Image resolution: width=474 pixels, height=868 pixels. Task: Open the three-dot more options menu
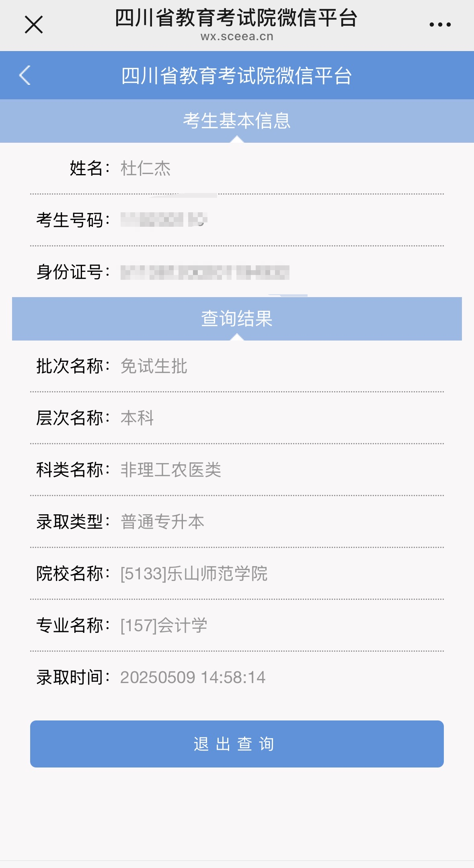pyautogui.click(x=440, y=25)
